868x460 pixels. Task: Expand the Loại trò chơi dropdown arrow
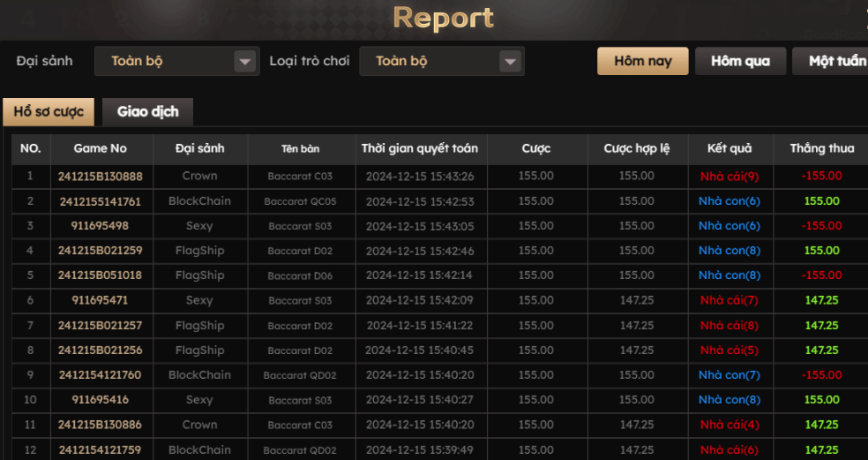(x=509, y=62)
